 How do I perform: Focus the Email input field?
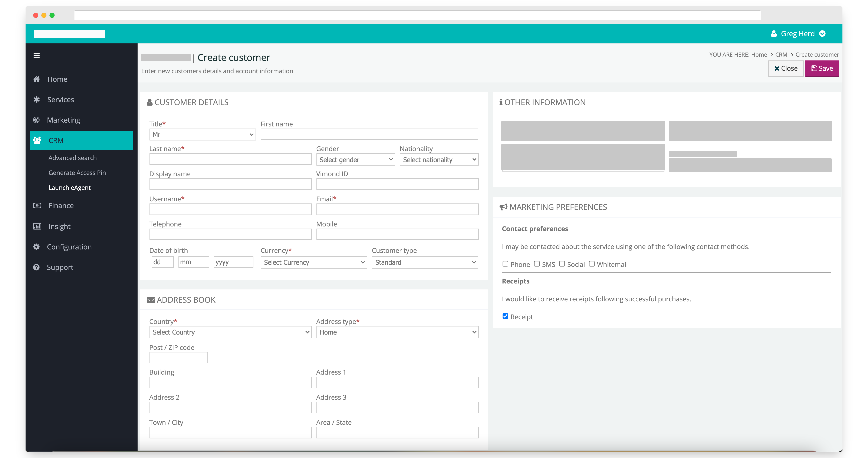click(x=397, y=209)
